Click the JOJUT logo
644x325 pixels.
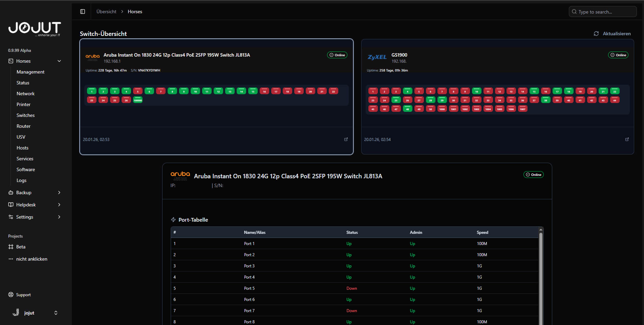35,28
